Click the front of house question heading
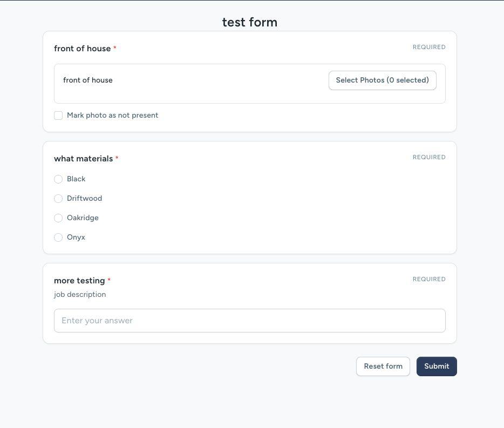 (82, 49)
